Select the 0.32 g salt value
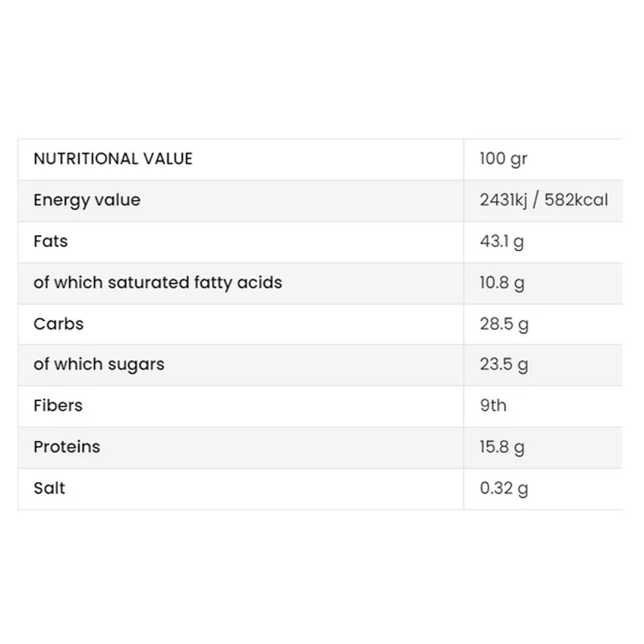Screen dimensions: 644x644 tap(504, 489)
